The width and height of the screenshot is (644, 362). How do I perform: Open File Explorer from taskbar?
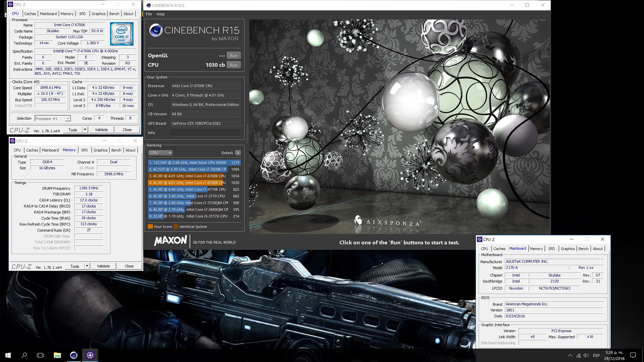(57, 355)
